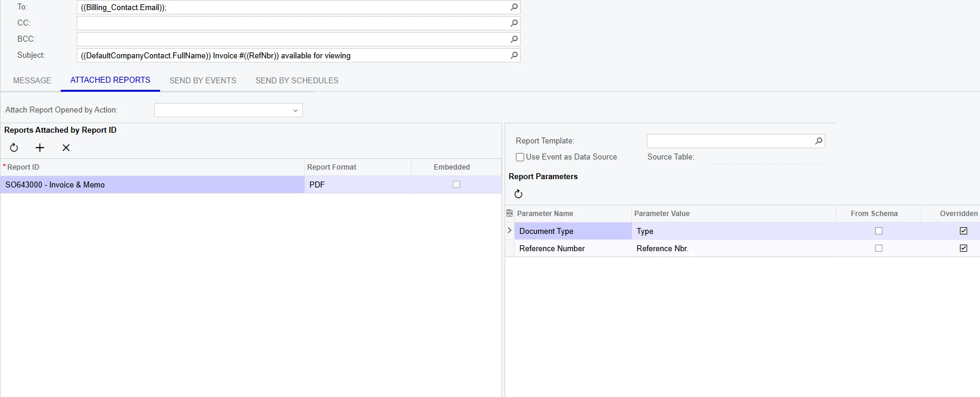The image size is (980, 397).
Task: Enable Use Event as Data Source
Action: 520,157
